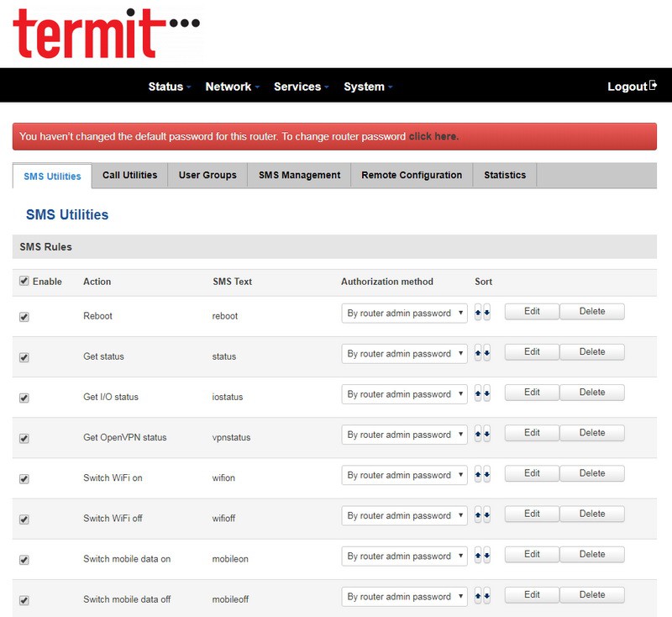Move the Switch WiFi off rule up
Screen dimensions: 672x617
point(478,515)
